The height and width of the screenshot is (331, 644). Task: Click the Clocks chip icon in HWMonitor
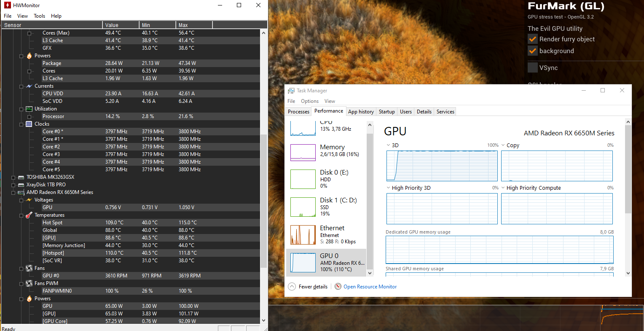(x=29, y=124)
